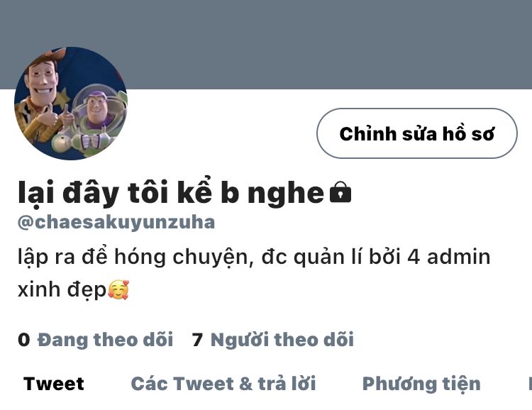Click Woody's face in the avatar
This screenshot has height=410, width=532.
(41, 81)
